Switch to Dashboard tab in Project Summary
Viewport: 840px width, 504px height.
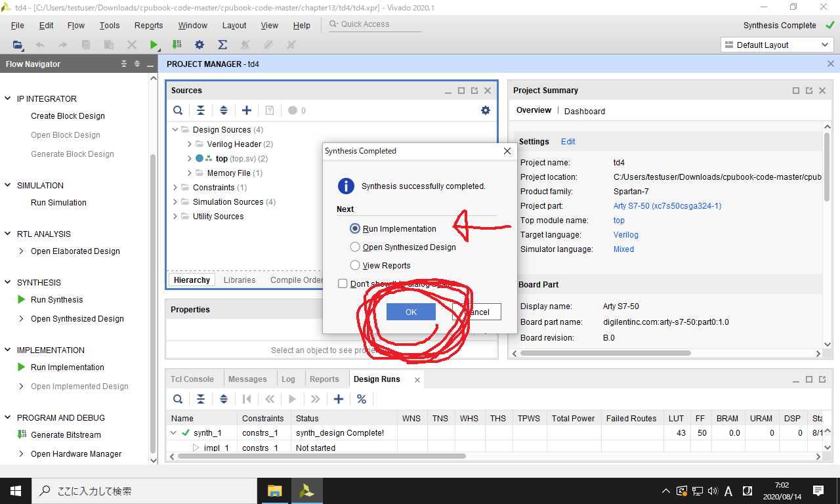tap(585, 111)
